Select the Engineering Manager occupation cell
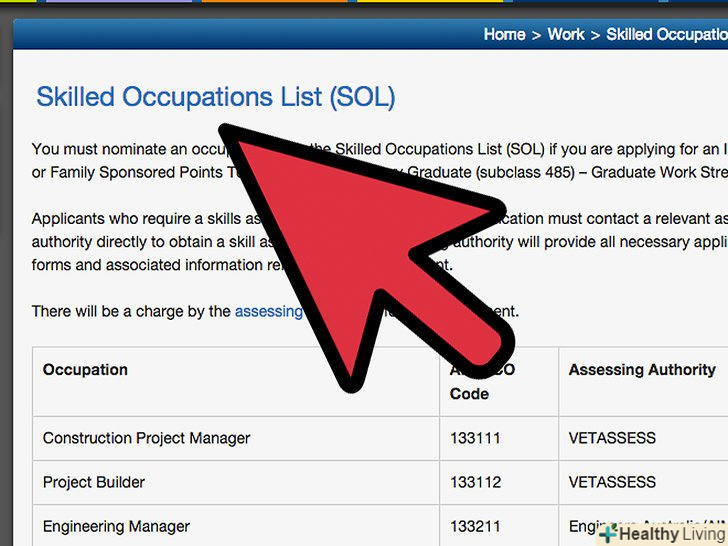 [x=116, y=526]
